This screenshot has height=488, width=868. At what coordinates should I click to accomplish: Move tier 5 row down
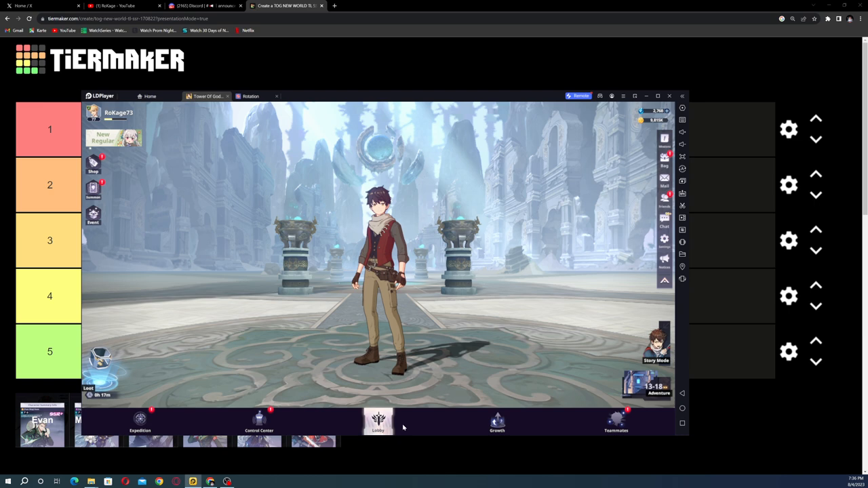[x=816, y=362]
